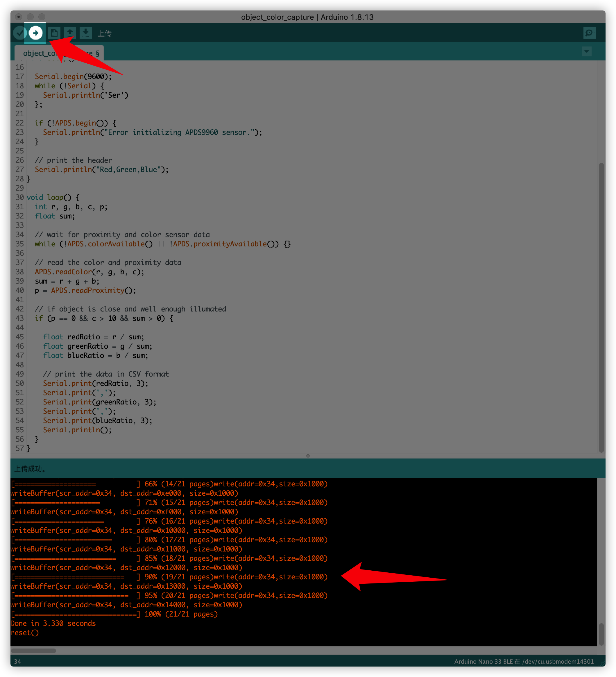Image resolution: width=616 pixels, height=677 pixels.
Task: Open a sketch with the up-arrow icon
Action: coord(70,33)
